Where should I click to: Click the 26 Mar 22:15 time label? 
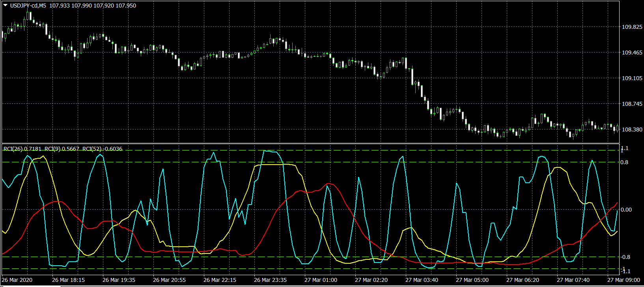click(220, 280)
